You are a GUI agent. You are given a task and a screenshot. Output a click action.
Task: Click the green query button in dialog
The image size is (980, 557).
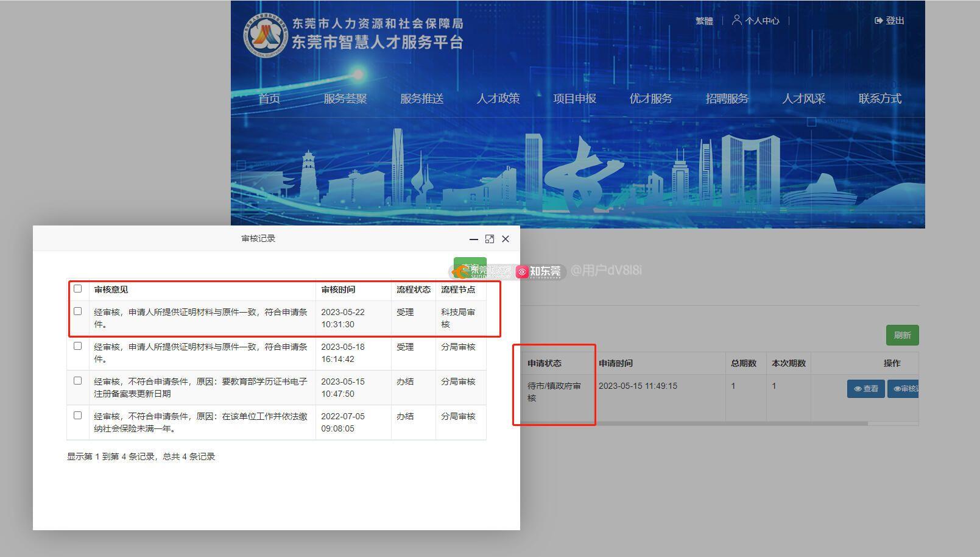[x=470, y=268]
